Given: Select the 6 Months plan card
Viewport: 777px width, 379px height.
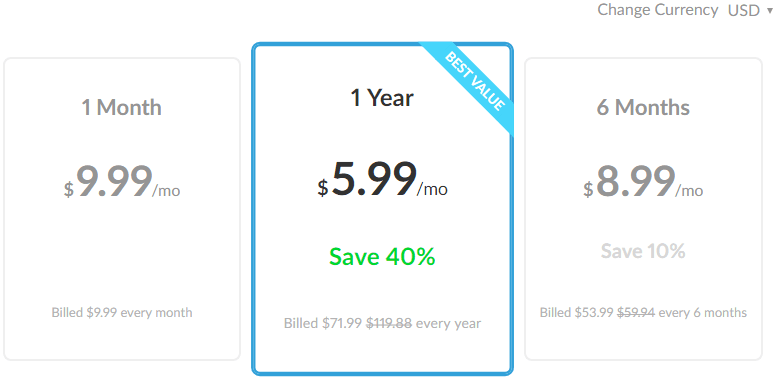Looking at the screenshot, I should [643, 209].
